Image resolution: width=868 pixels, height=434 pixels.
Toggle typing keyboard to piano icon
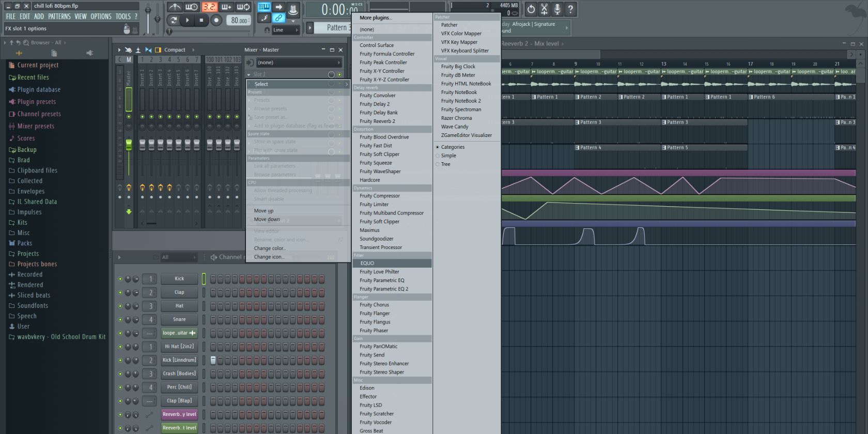click(x=263, y=7)
